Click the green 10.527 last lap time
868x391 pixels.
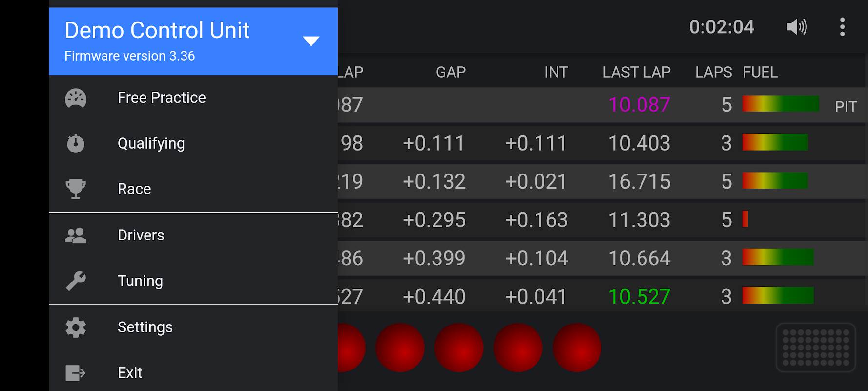[x=639, y=297]
